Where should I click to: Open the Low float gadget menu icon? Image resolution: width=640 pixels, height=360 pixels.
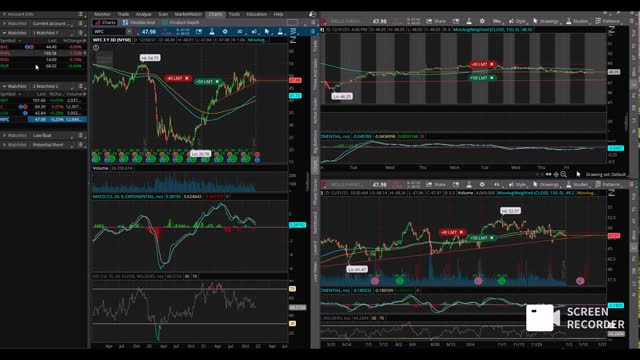pos(80,135)
